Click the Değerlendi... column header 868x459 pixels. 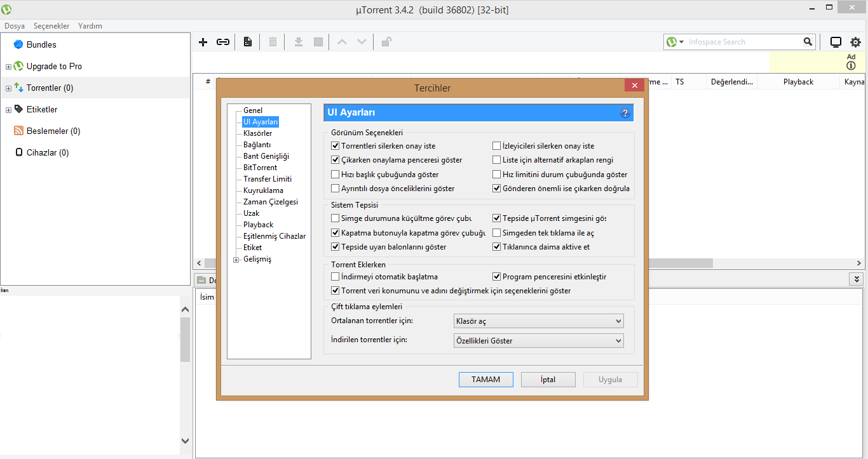click(732, 82)
